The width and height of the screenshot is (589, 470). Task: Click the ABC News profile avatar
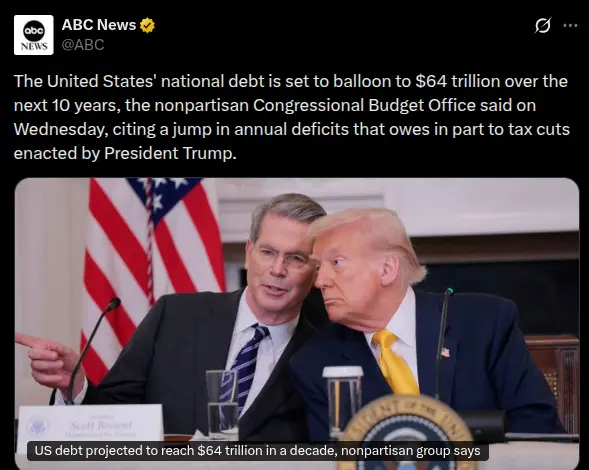click(33, 35)
